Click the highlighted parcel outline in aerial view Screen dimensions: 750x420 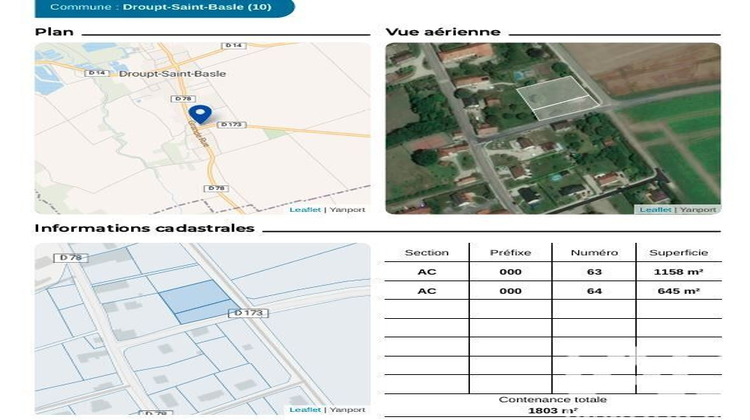click(556, 97)
